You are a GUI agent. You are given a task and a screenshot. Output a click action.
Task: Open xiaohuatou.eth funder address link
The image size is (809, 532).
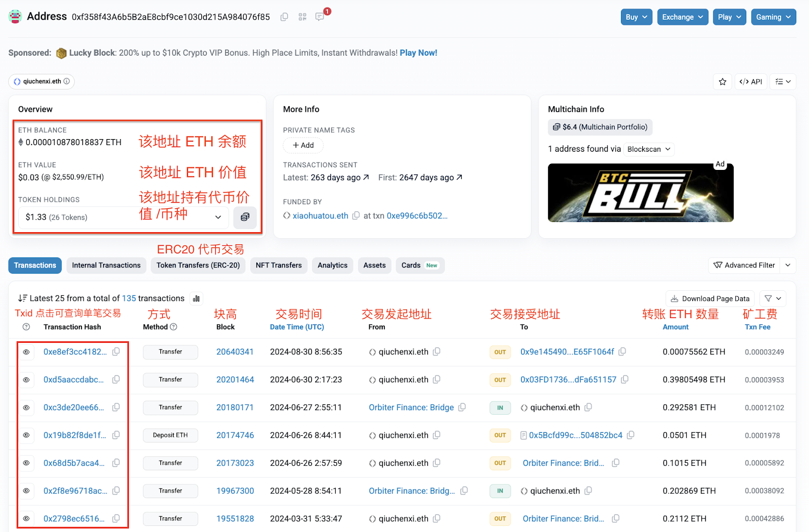point(321,215)
